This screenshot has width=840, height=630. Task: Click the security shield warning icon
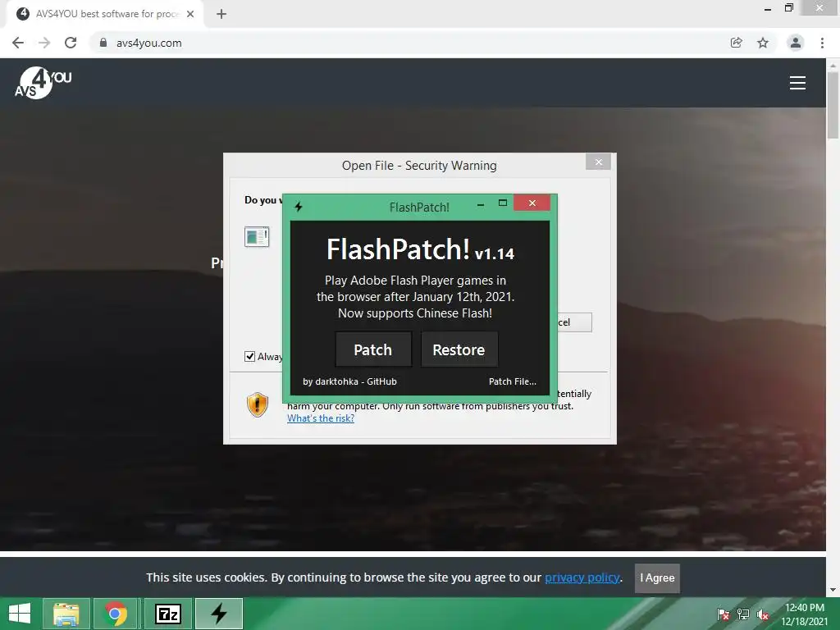[x=257, y=404]
